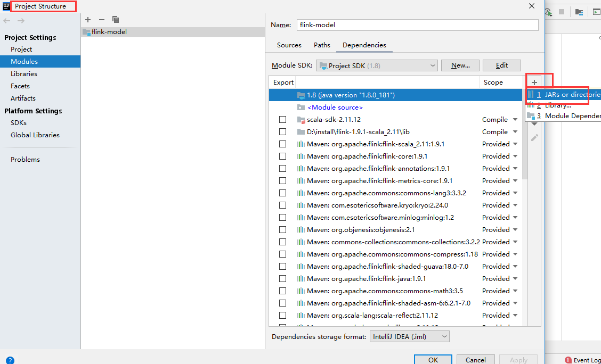Switch to the Paths tab
This screenshot has height=364, width=601.
pos(322,45)
